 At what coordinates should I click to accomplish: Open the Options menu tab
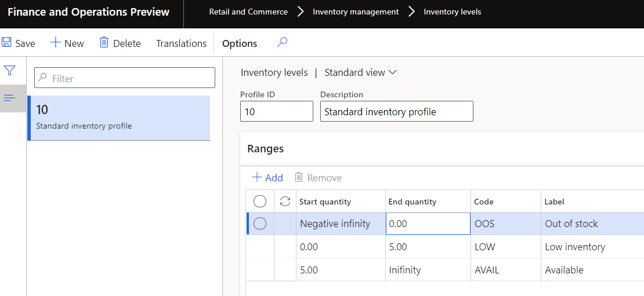(240, 43)
